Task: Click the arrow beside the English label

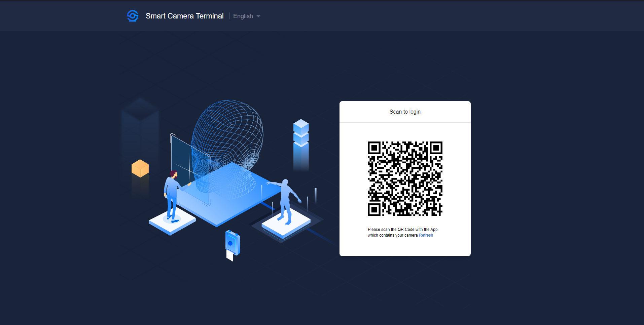Action: (258, 16)
